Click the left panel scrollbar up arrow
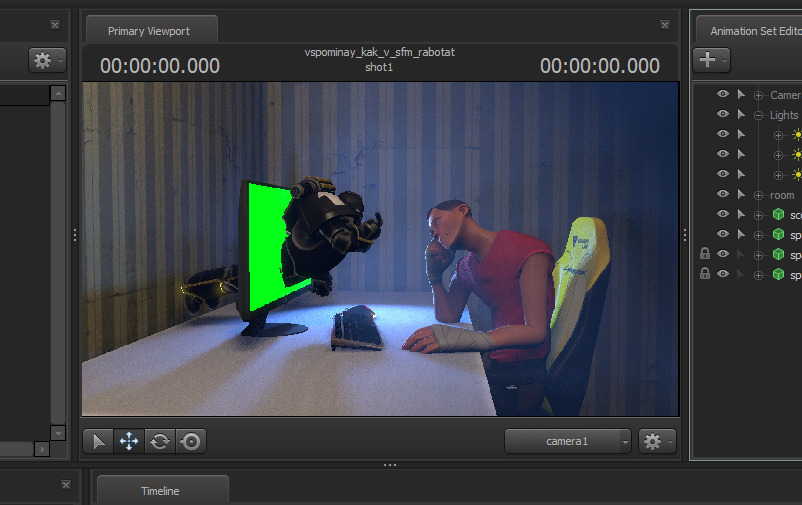The height and width of the screenshot is (505, 802). point(58,93)
